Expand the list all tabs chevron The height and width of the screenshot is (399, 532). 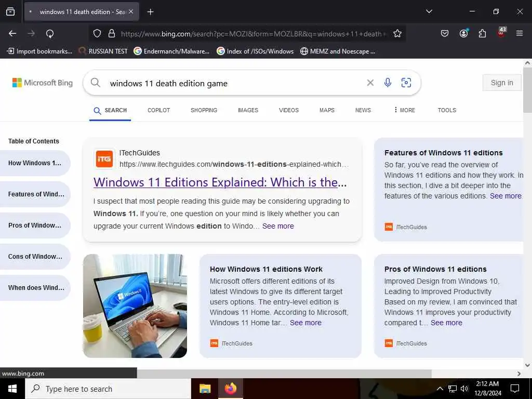429,11
